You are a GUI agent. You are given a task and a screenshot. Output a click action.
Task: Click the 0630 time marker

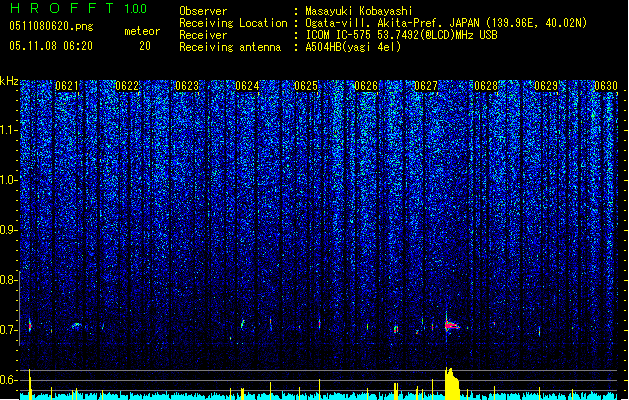pyautogui.click(x=606, y=86)
